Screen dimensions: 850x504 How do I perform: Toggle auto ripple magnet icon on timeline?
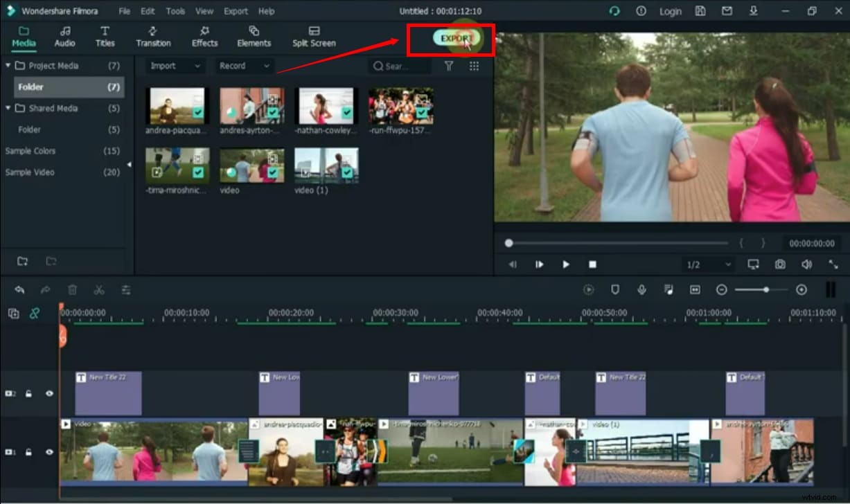[x=35, y=314]
